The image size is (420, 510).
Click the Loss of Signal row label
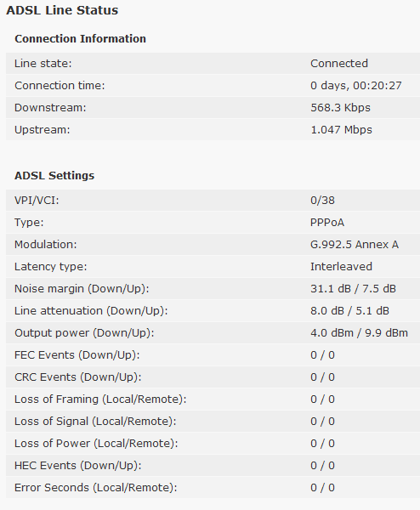(95, 422)
